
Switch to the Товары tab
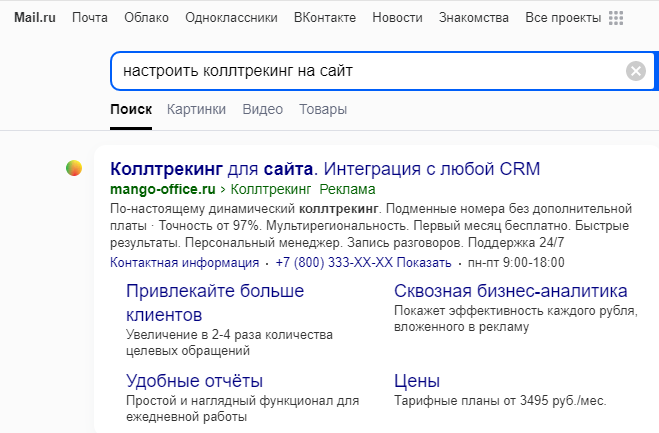[323, 109]
